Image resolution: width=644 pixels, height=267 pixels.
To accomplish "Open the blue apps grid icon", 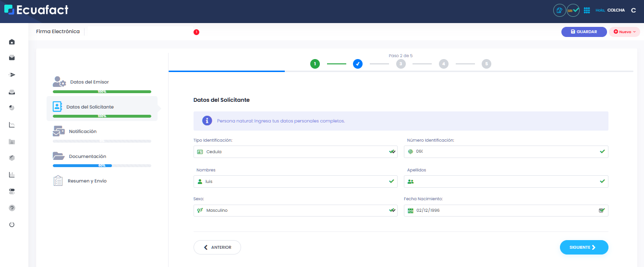I will [x=587, y=10].
